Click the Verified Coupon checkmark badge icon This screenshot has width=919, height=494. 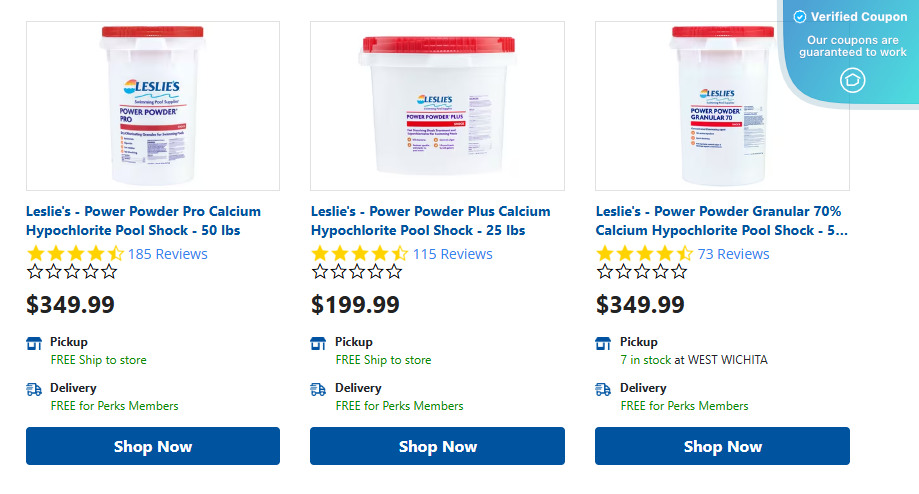(800, 17)
